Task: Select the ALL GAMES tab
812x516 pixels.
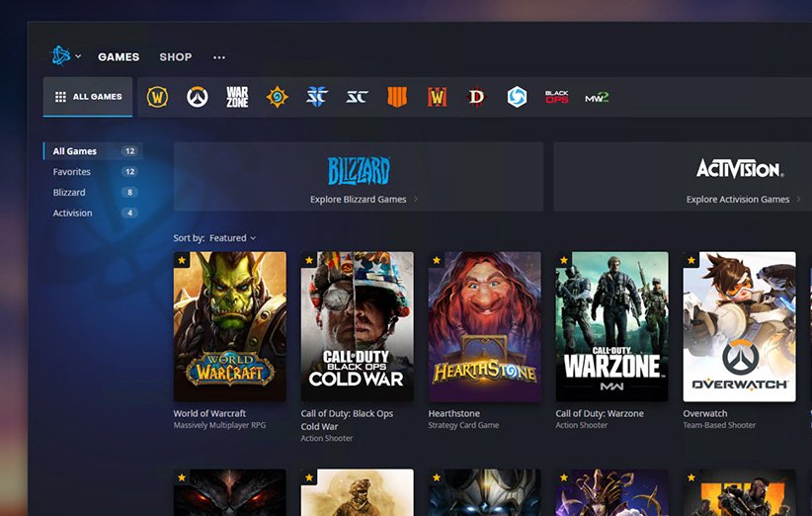Action: (88, 97)
